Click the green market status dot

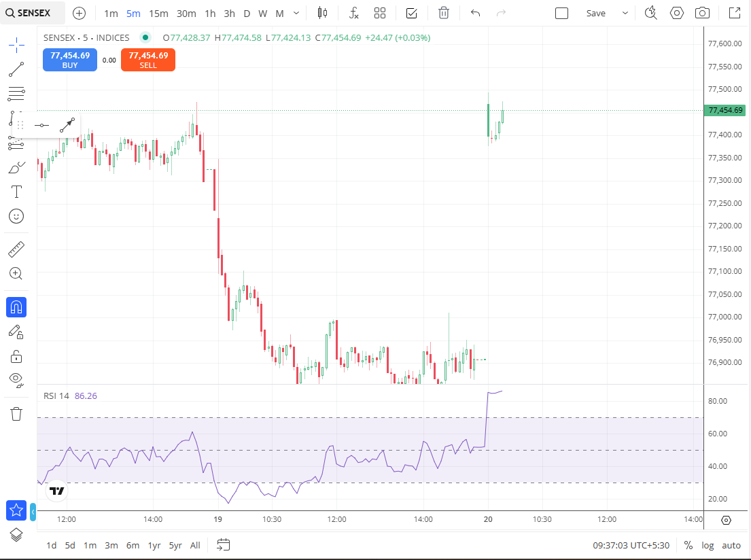point(145,37)
